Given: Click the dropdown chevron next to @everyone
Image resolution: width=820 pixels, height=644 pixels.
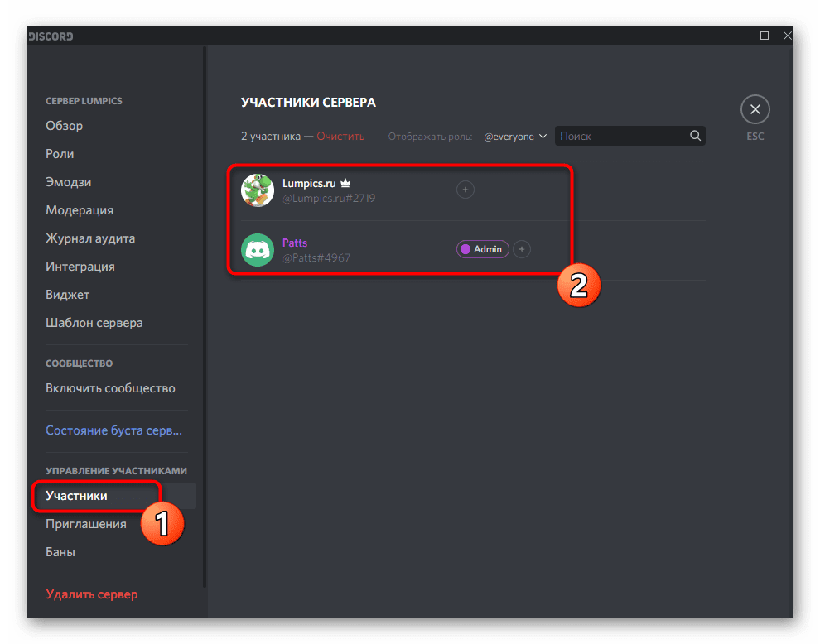Looking at the screenshot, I should 543,137.
